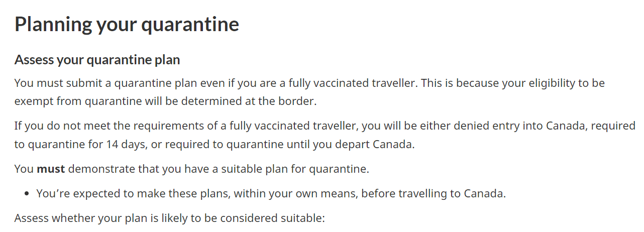The width and height of the screenshot is (644, 232).
Task: Click the sentence starting "If you do not meet"
Action: click(325, 135)
